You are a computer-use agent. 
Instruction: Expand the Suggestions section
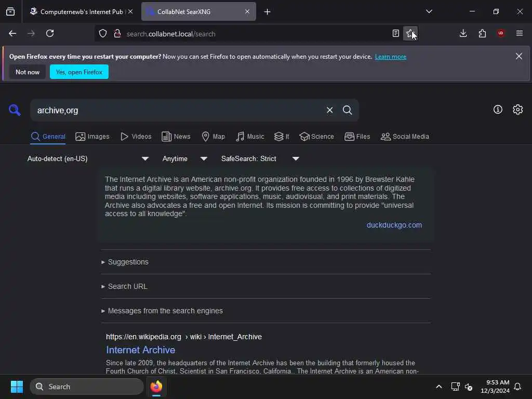point(125,262)
